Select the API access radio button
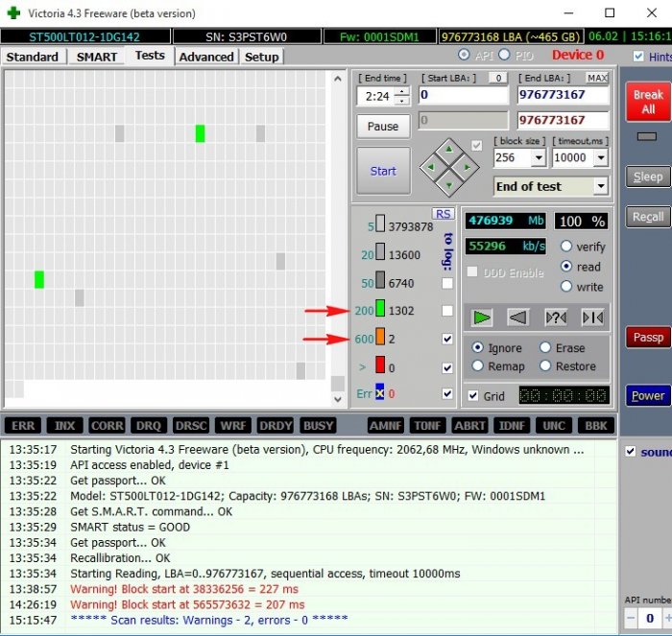This screenshot has width=672, height=636. coord(464,55)
